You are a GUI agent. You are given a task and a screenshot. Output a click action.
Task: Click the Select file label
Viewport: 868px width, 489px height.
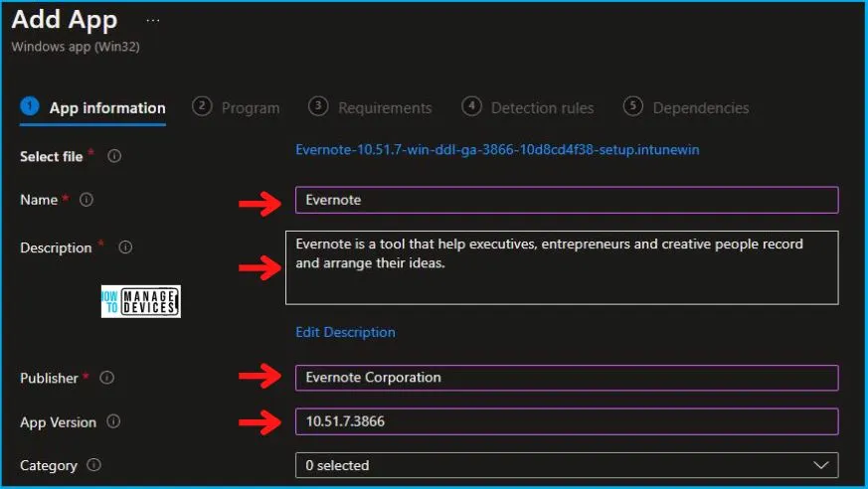[x=52, y=157]
